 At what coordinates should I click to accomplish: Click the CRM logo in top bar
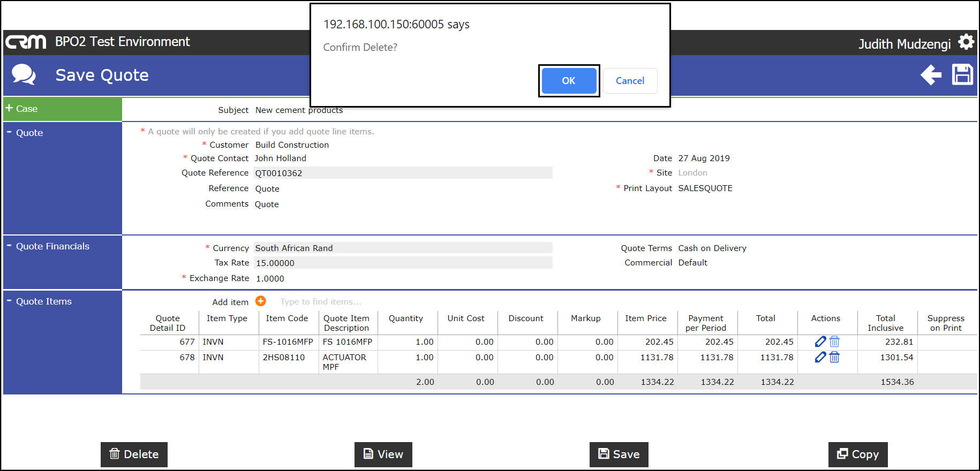[26, 42]
